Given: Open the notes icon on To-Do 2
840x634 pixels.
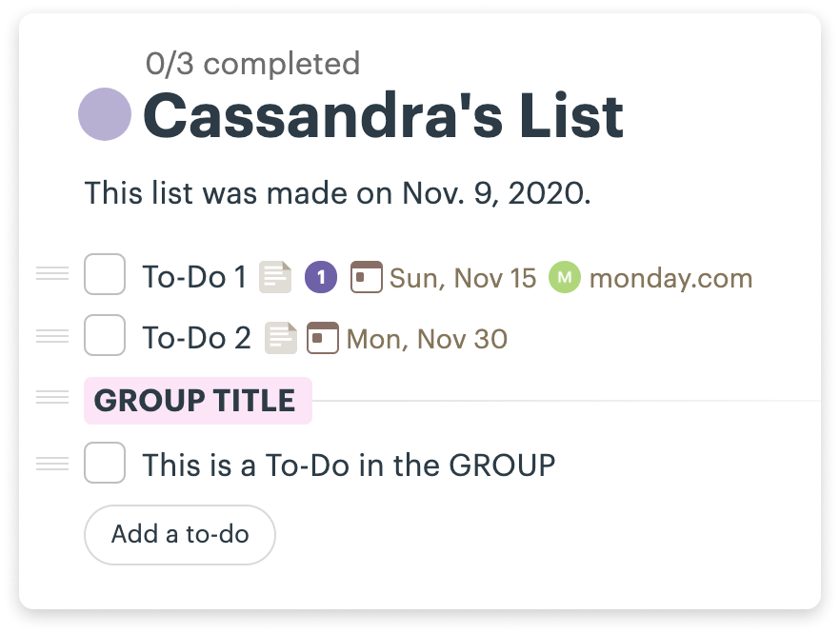Looking at the screenshot, I should pos(281,338).
